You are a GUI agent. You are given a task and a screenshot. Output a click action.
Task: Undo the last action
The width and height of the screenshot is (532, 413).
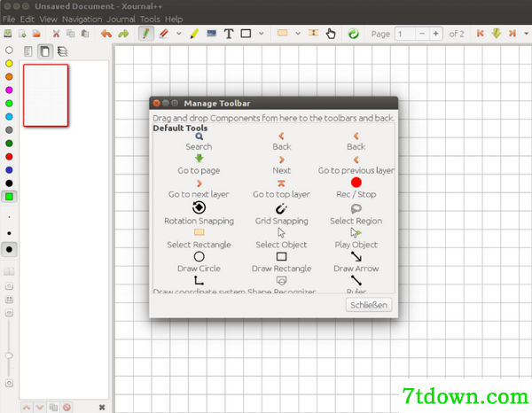pos(106,34)
